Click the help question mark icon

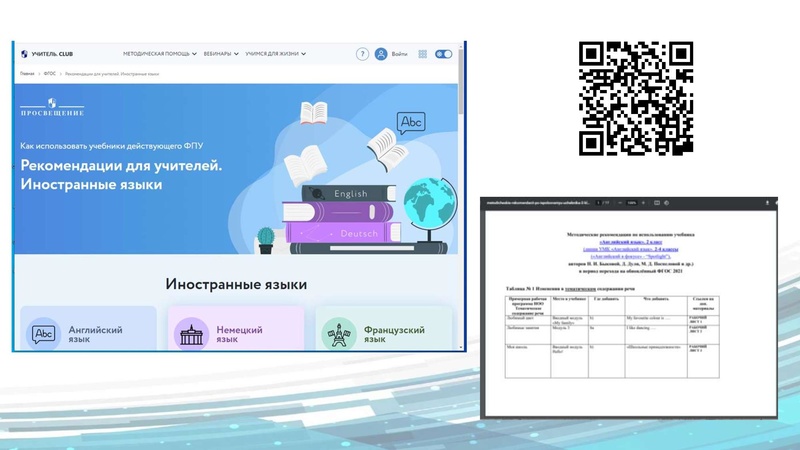pos(362,54)
